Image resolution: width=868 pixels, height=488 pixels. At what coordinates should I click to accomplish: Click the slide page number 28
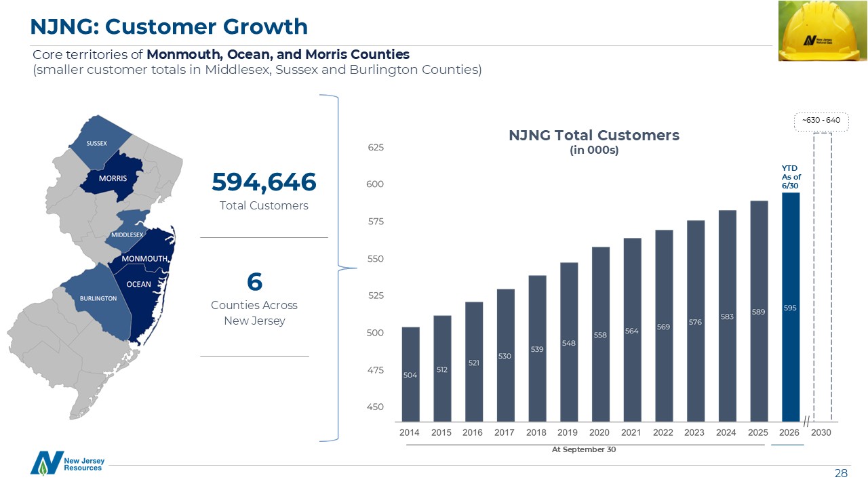[x=841, y=473]
